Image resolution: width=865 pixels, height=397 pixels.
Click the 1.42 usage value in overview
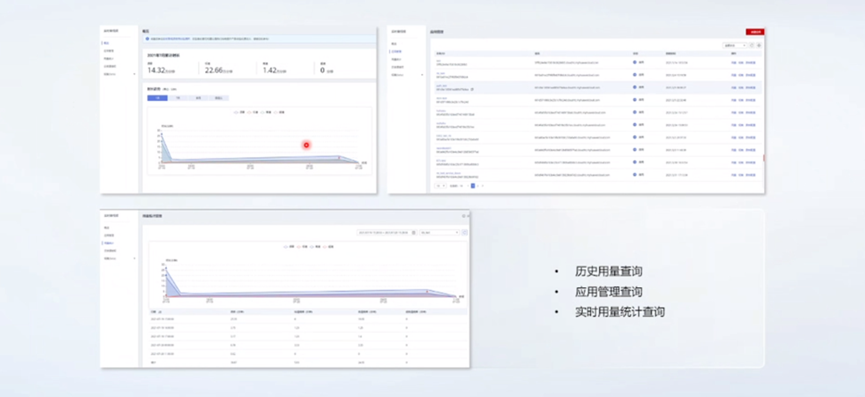pyautogui.click(x=270, y=70)
